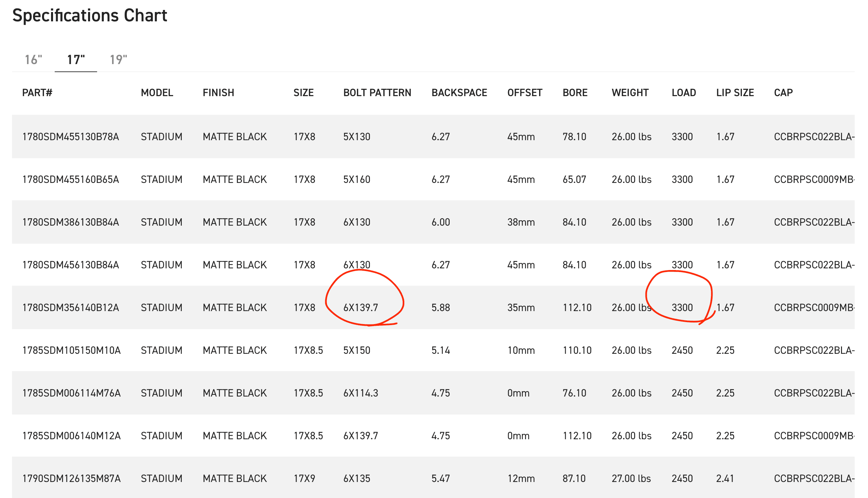Viewport: 868px width, 498px height.
Task: Click the 17X9 size cell
Action: (304, 479)
